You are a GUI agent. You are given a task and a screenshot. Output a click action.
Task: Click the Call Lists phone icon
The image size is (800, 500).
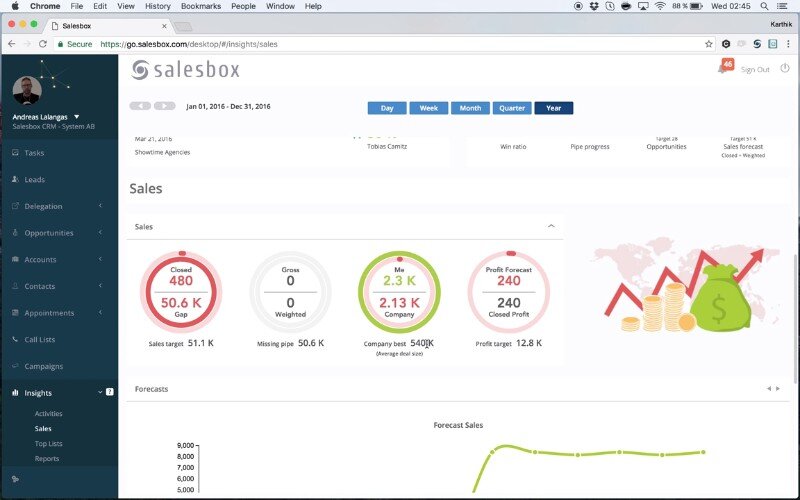pos(15,340)
